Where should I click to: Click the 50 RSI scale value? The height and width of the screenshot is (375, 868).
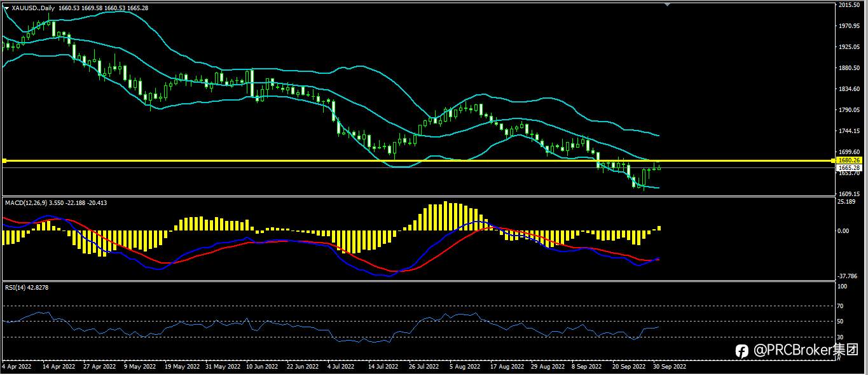coord(842,322)
